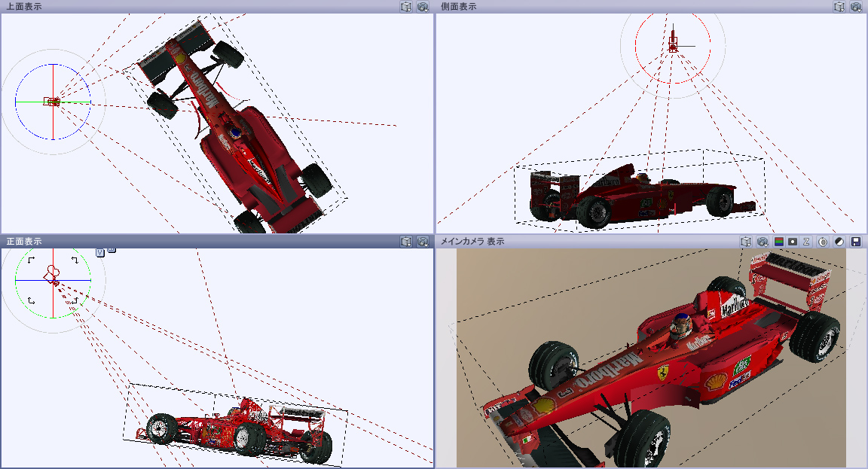Open display-mode cube dropdown in 側面表示 header

click(840, 7)
